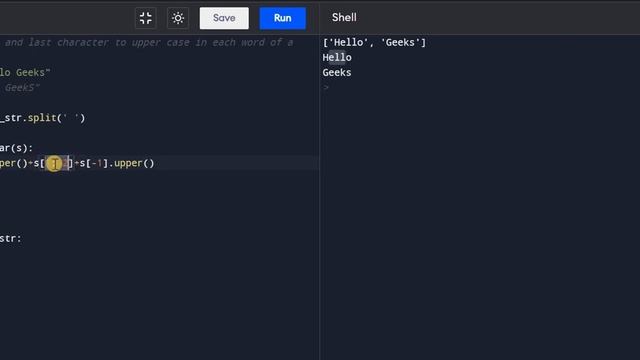Click 's[-1].upper()' in the editor line

tap(117, 163)
